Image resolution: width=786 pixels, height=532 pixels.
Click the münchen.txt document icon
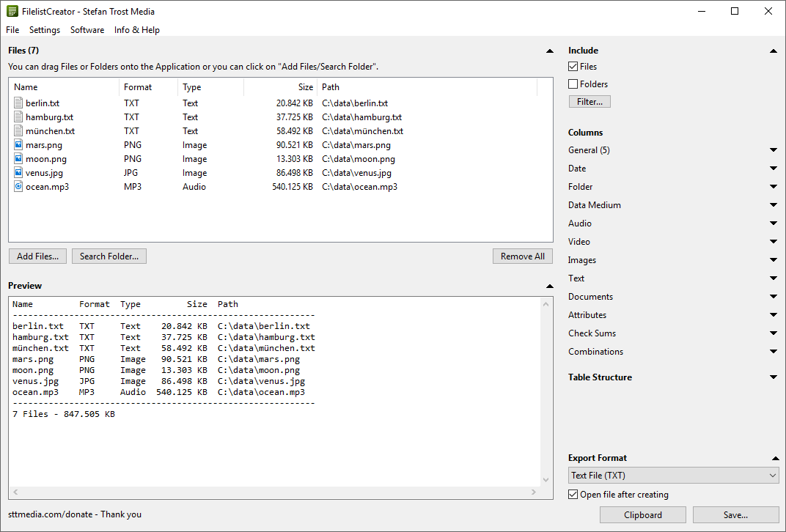18,130
